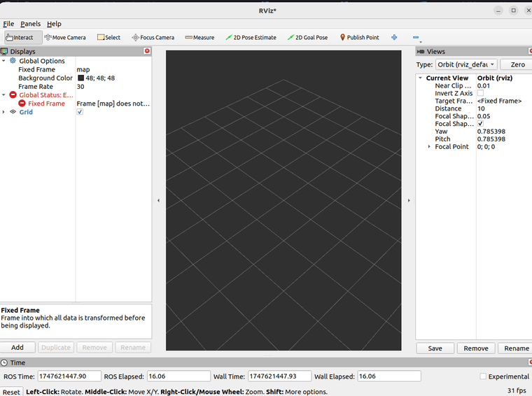Screen dimensions: 532x396
Task: Collapse the Global Options tree node
Action: click(3, 61)
